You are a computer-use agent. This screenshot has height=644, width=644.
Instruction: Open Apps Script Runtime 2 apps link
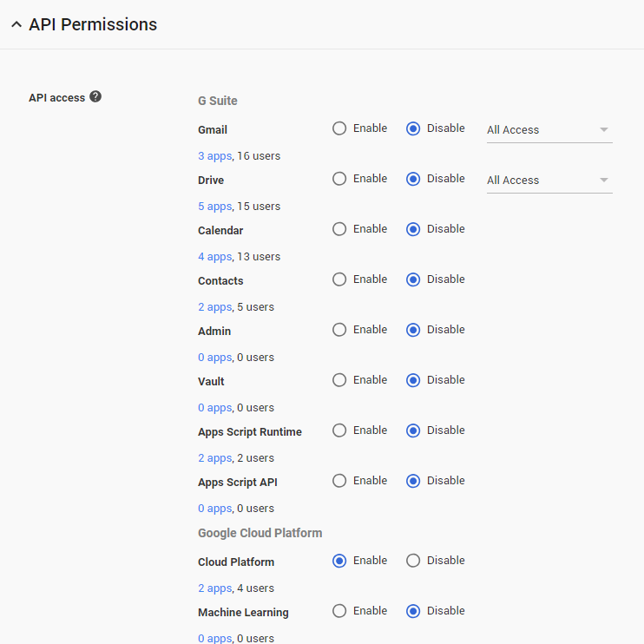tap(215, 458)
